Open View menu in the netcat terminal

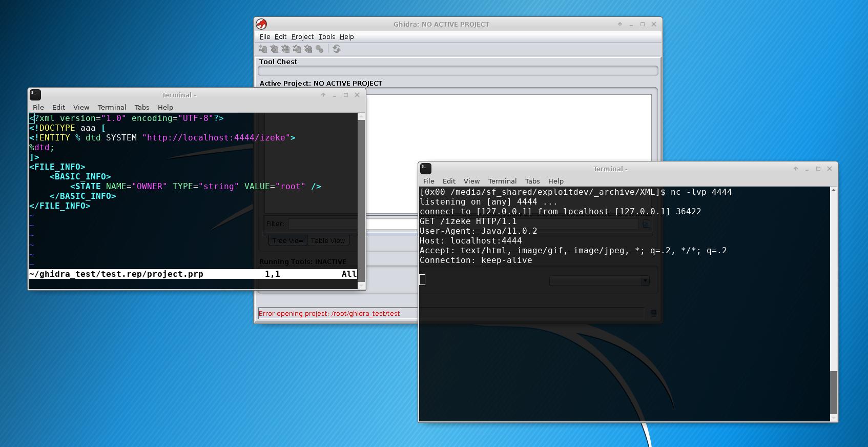(471, 181)
